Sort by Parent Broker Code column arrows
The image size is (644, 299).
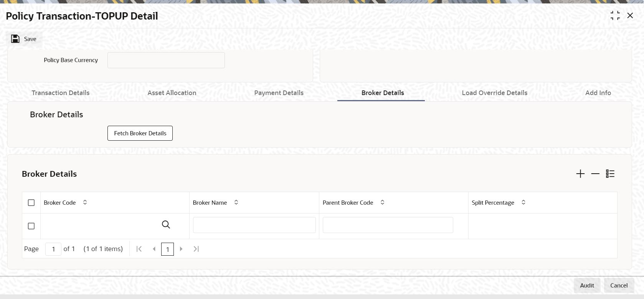pos(383,202)
